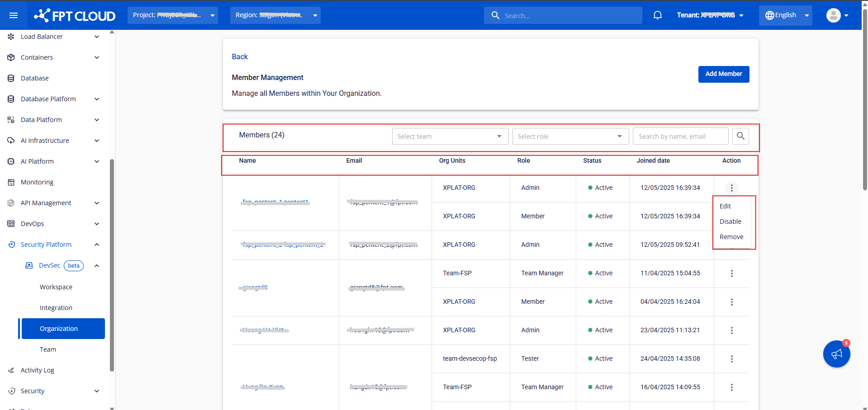Open Organization in the DevSec submenu
The height and width of the screenshot is (410, 868).
click(63, 329)
